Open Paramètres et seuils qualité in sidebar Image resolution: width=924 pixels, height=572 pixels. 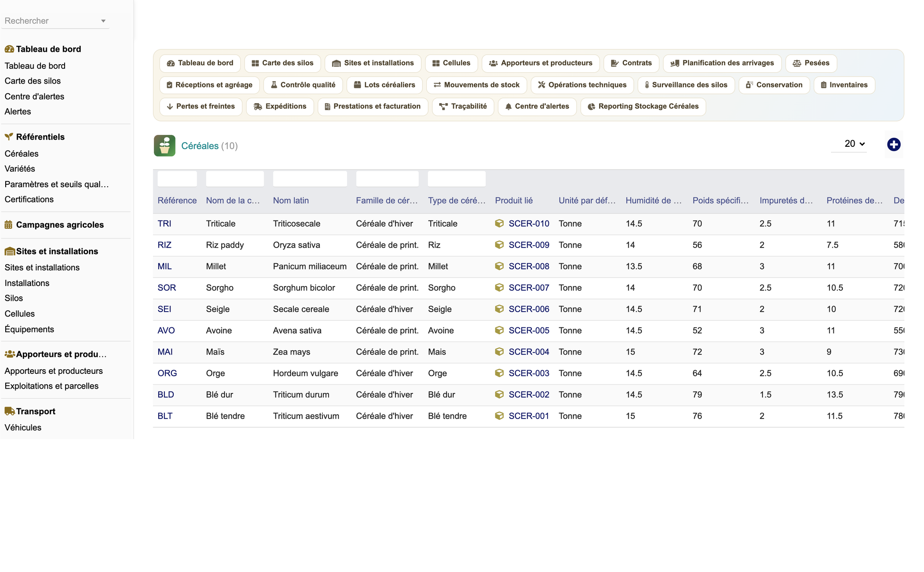[x=57, y=184]
